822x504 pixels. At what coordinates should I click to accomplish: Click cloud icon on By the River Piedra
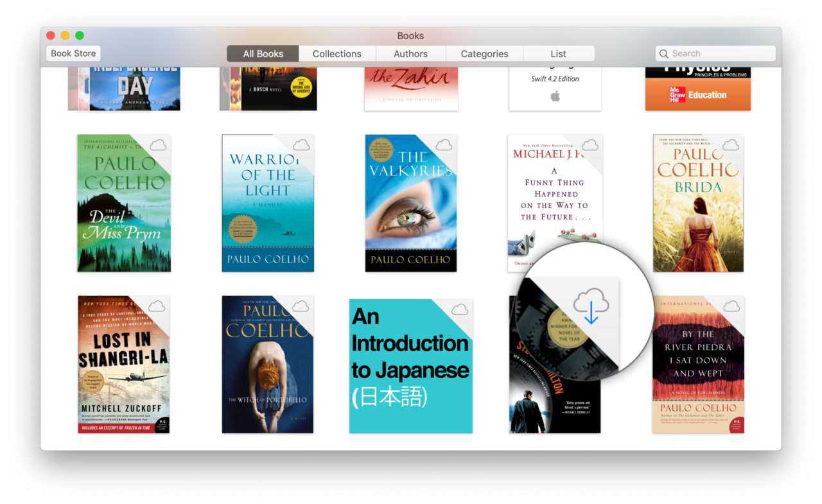point(731,306)
